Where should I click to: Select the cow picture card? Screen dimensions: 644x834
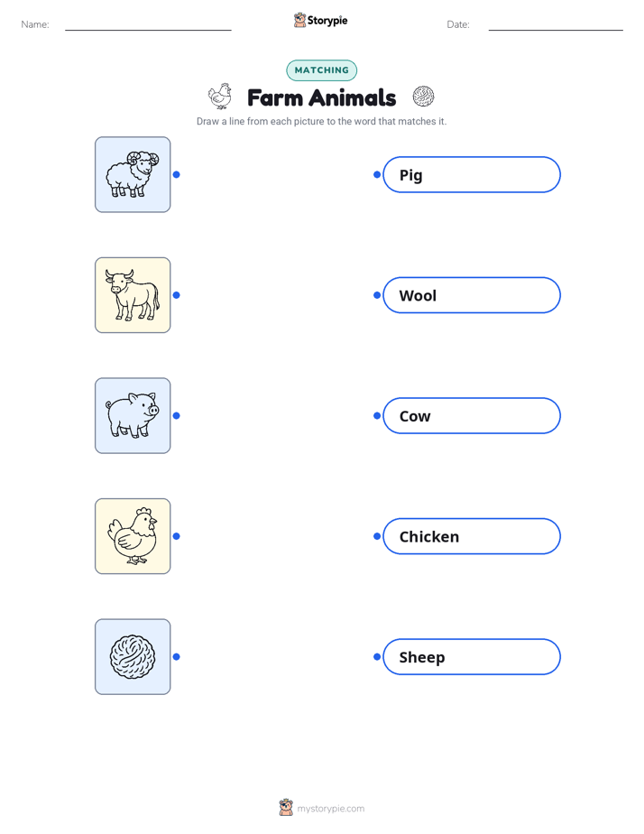[133, 295]
